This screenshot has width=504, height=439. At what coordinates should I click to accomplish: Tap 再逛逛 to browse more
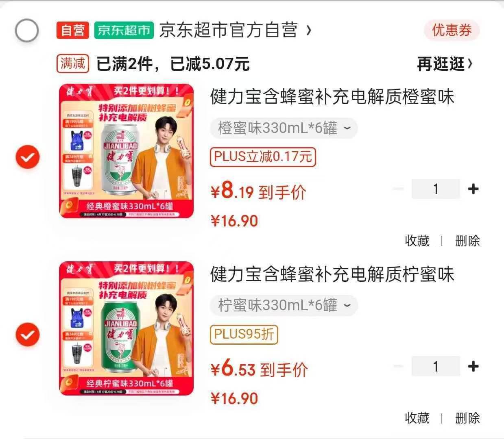point(445,64)
